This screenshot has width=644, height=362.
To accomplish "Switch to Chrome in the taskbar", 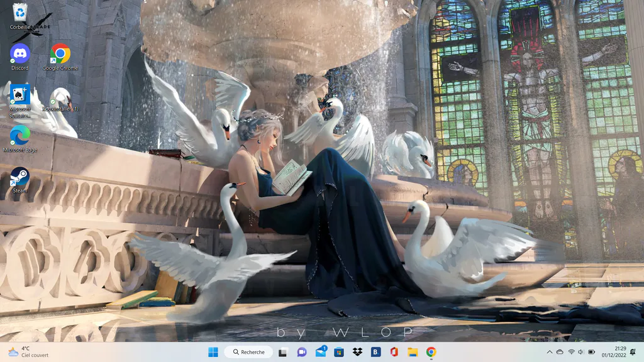I will pyautogui.click(x=431, y=352).
